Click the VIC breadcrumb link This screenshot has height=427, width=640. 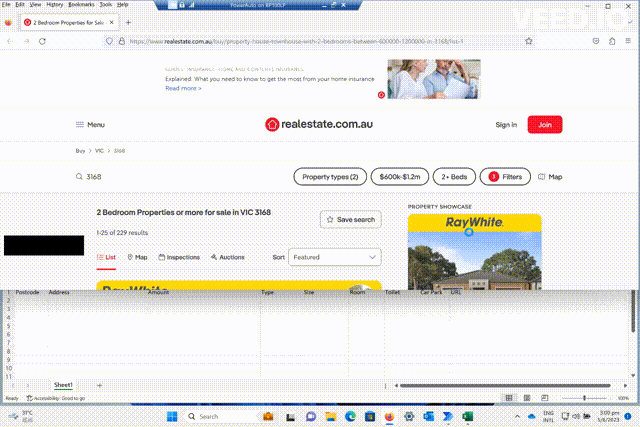(99, 151)
